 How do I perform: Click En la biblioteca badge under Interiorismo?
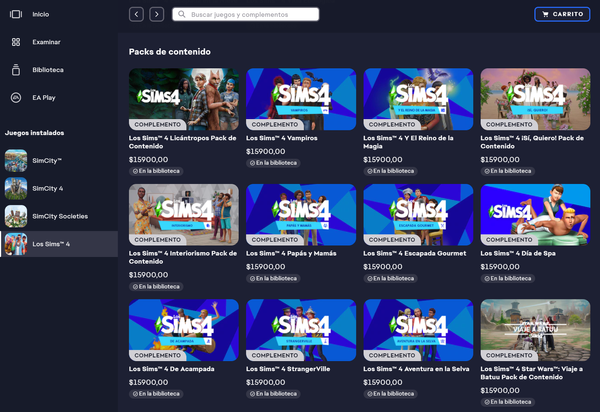(156, 287)
